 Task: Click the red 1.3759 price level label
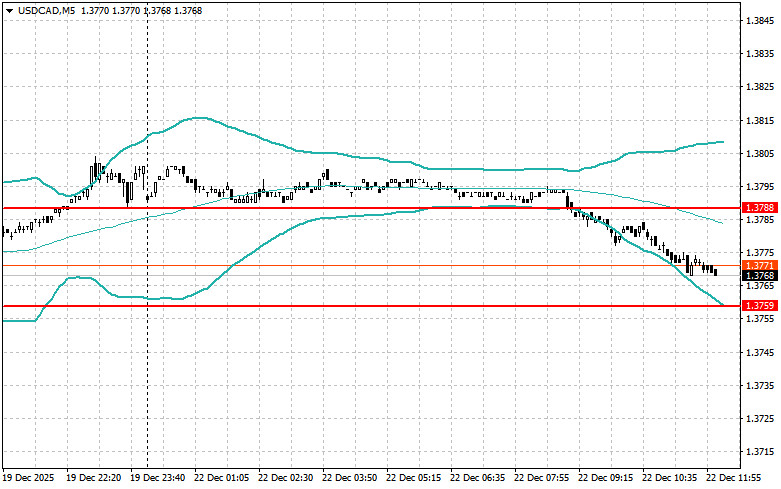760,305
